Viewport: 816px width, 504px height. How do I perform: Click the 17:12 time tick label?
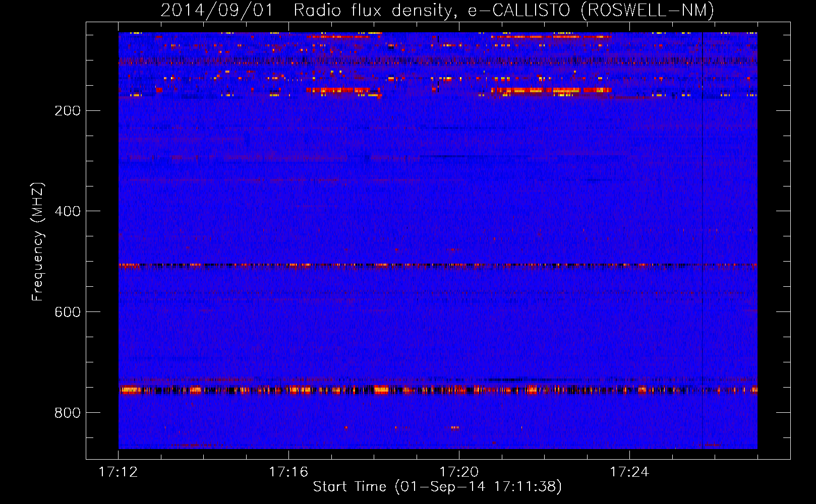[x=118, y=472]
